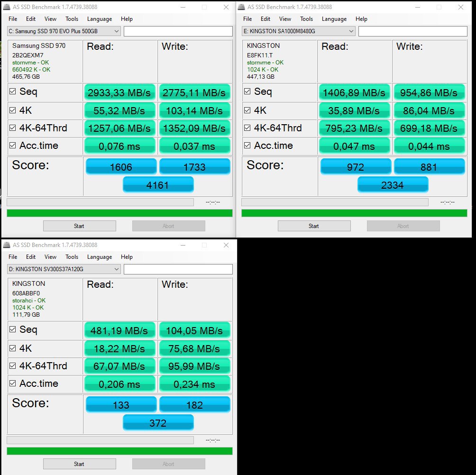Minimize the KINGSTON SA1000M8480G benchmark window
Image resolution: width=476 pixels, height=475 pixels.
coord(418,7)
